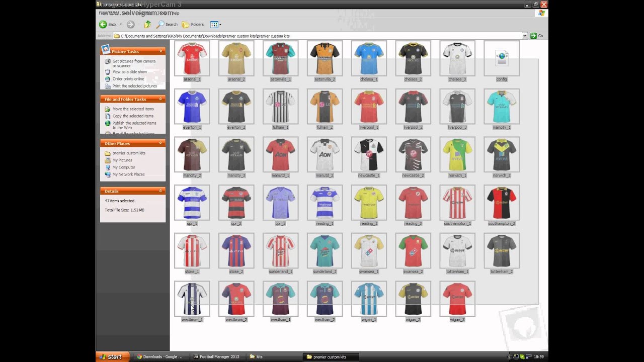644x362 pixels.
Task: Select the newcastle_1 kit thumbnail
Action: click(x=369, y=155)
